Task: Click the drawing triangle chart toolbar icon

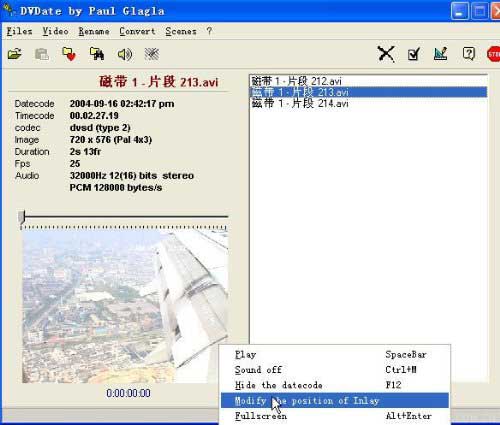Action: pos(441,54)
